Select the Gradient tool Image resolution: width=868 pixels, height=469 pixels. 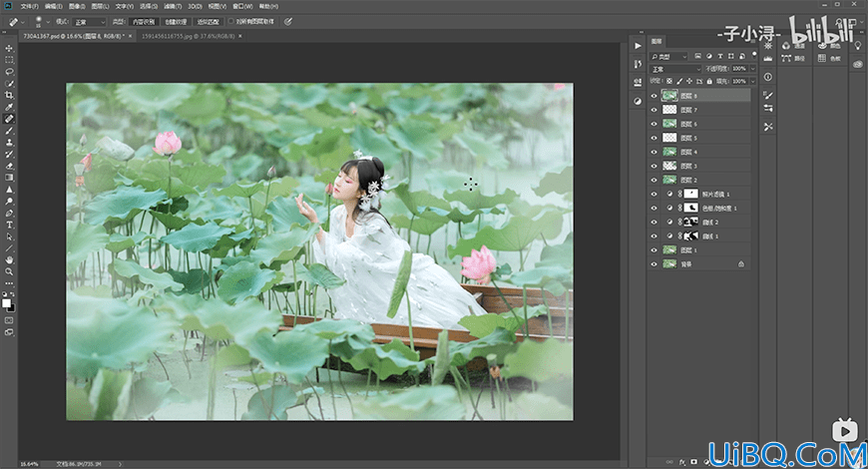(x=9, y=178)
